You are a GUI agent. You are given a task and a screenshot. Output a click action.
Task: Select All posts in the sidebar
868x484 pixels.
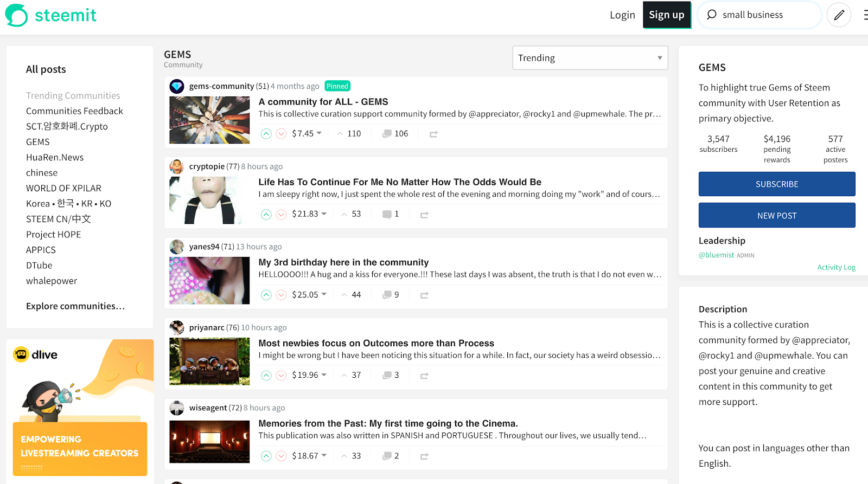pyautogui.click(x=46, y=69)
